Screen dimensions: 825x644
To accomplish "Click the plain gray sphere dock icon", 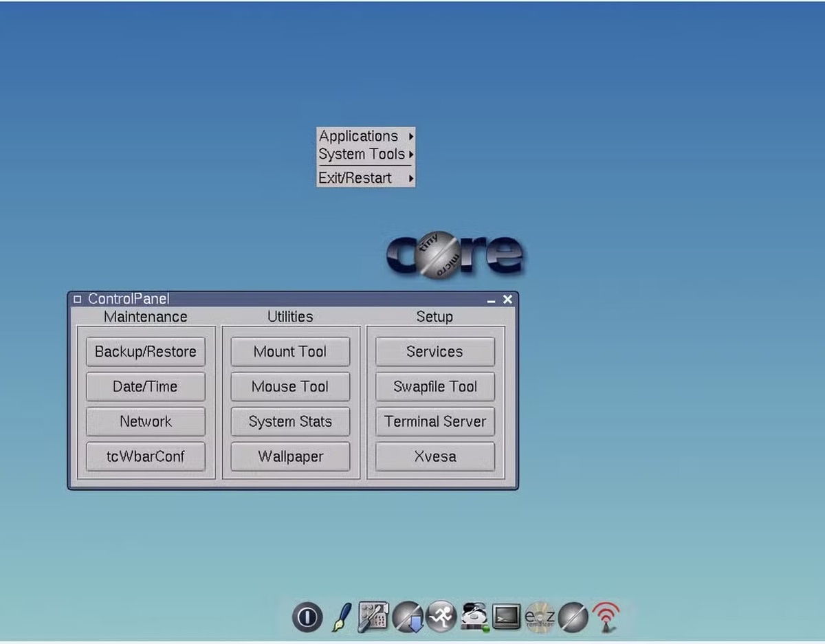I will (573, 617).
